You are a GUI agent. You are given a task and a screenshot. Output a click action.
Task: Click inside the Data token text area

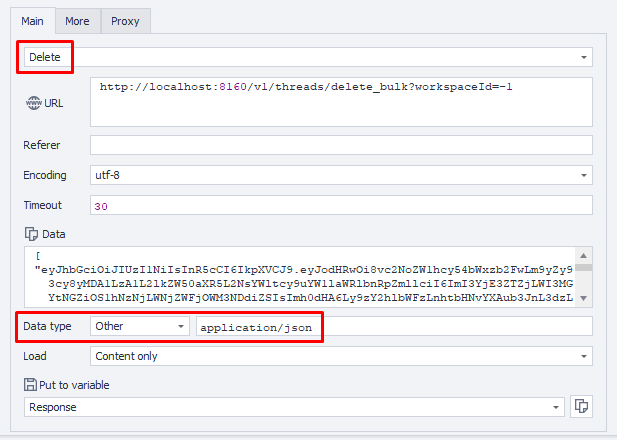click(300, 278)
